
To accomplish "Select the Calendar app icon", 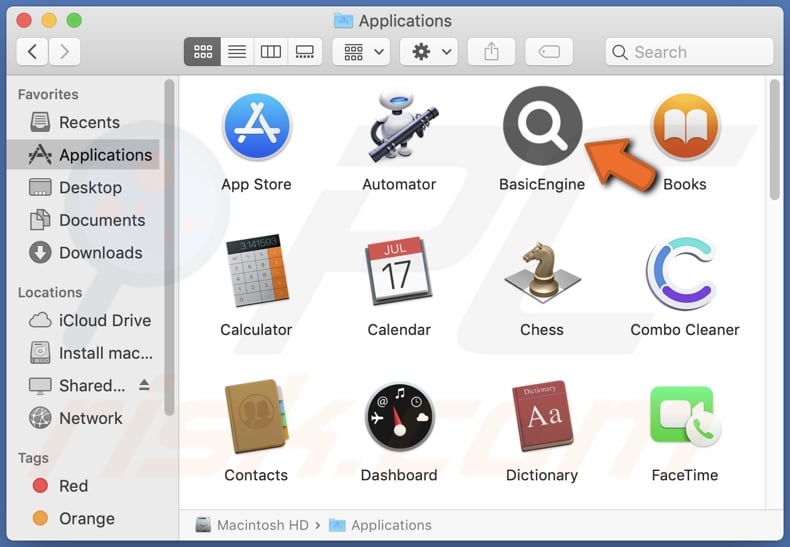I will (x=399, y=270).
